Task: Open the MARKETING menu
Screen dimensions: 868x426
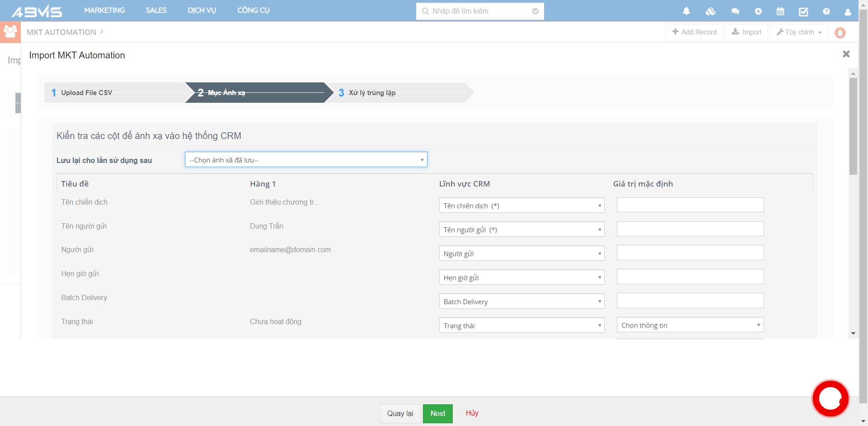Action: [104, 10]
